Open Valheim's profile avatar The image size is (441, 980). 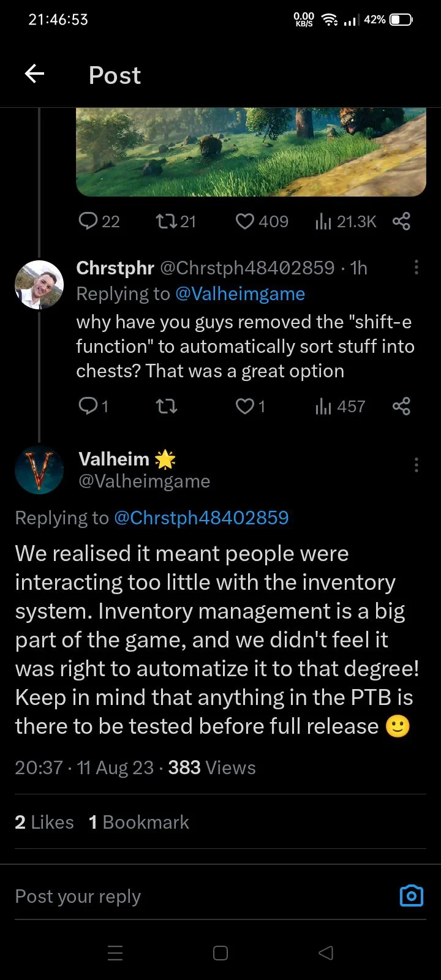pos(39,470)
